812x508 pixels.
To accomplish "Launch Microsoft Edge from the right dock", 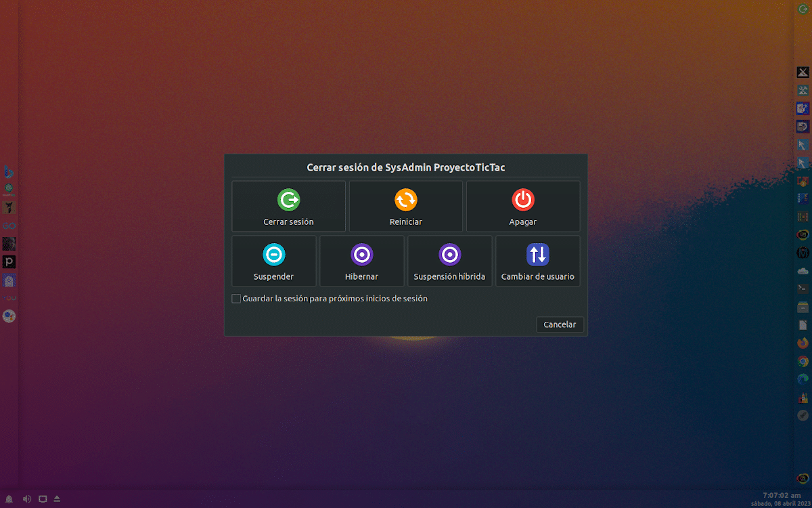I will (803, 379).
